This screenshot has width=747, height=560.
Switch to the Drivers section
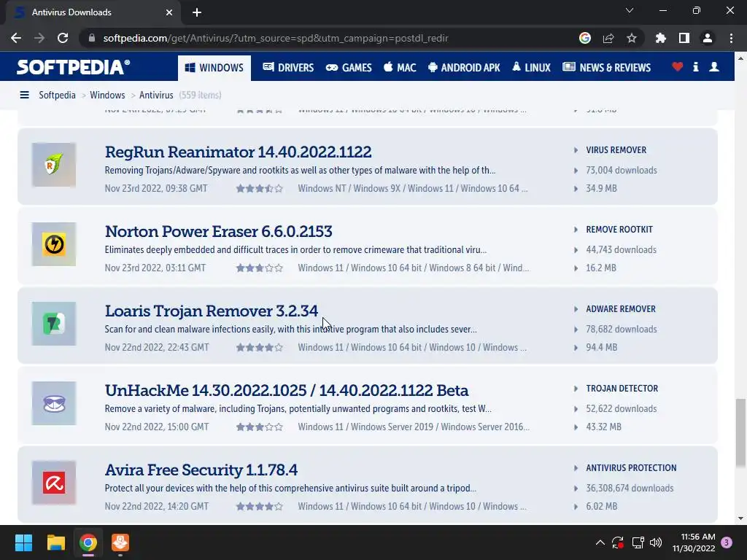pos(288,68)
